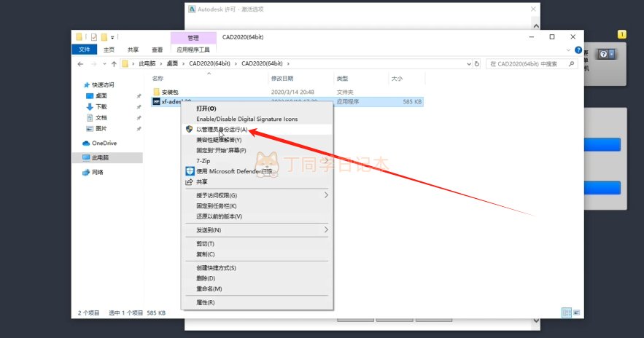
Task: Open quick access toolbar customize dropdown
Action: pos(112,37)
